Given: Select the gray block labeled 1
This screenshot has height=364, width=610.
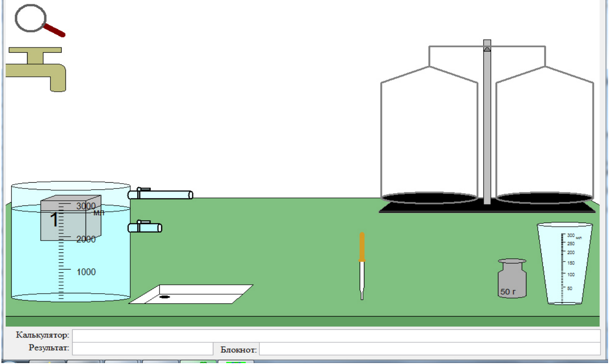Looking at the screenshot, I should click(70, 218).
